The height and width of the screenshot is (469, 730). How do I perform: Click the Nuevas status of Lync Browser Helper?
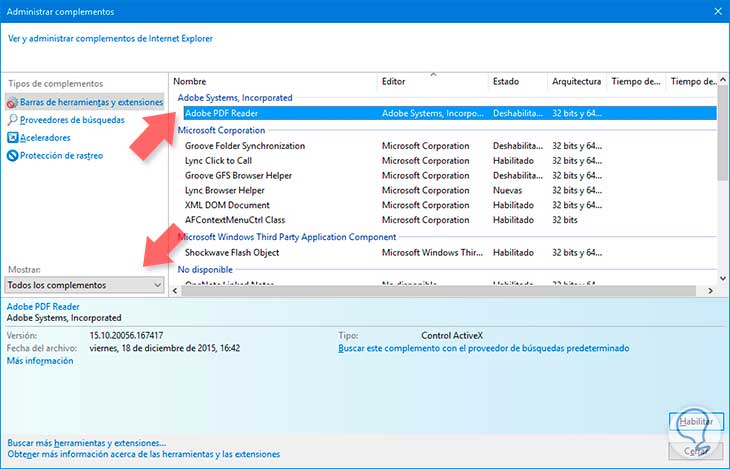click(507, 190)
